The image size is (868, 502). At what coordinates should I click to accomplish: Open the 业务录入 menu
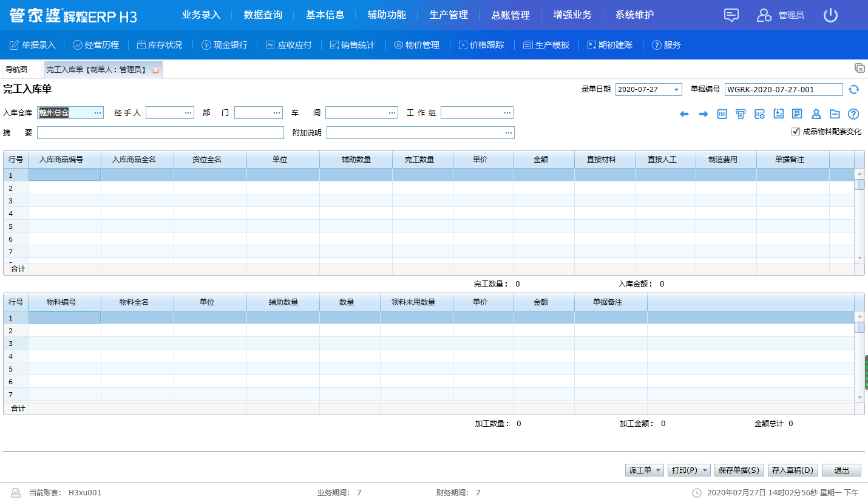tap(201, 15)
